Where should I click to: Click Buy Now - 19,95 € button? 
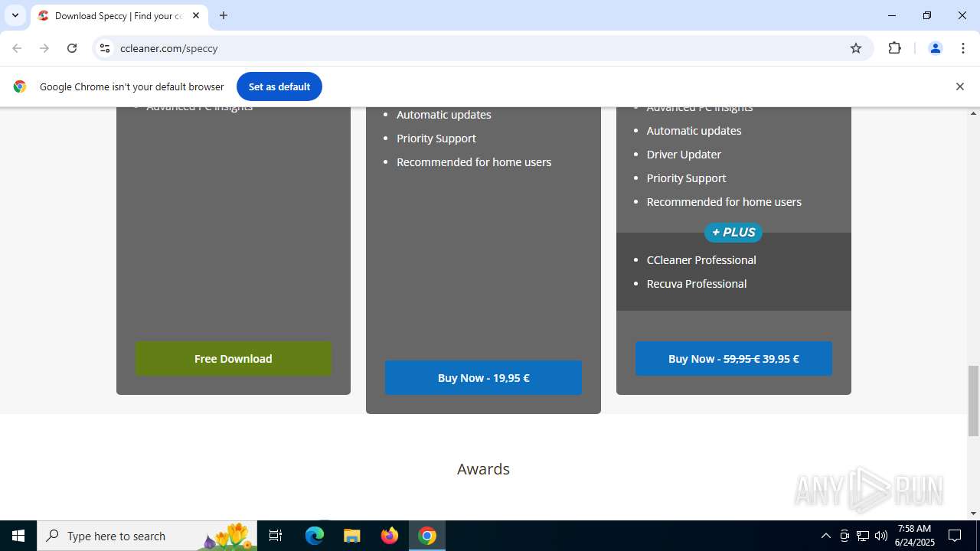[x=483, y=378]
